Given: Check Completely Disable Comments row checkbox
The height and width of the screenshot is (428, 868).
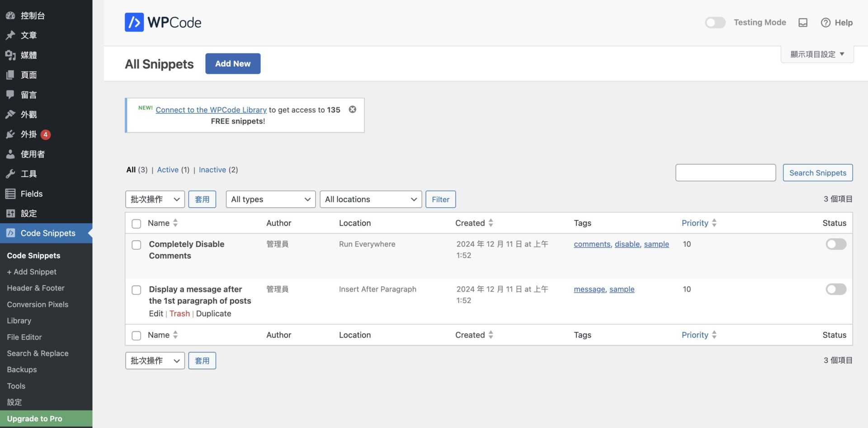Looking at the screenshot, I should click(136, 245).
